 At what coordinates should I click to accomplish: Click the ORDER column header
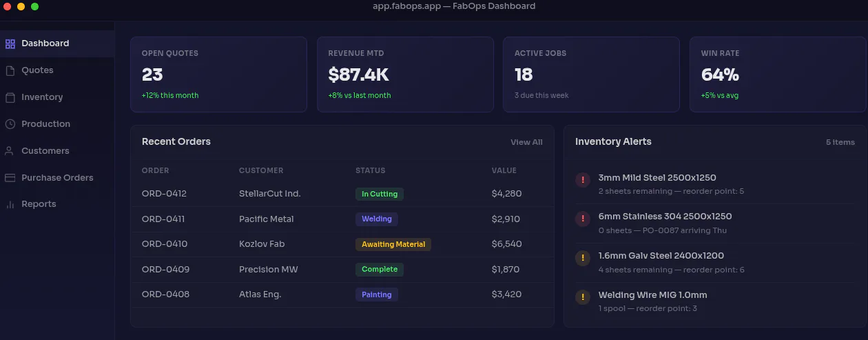pos(156,170)
